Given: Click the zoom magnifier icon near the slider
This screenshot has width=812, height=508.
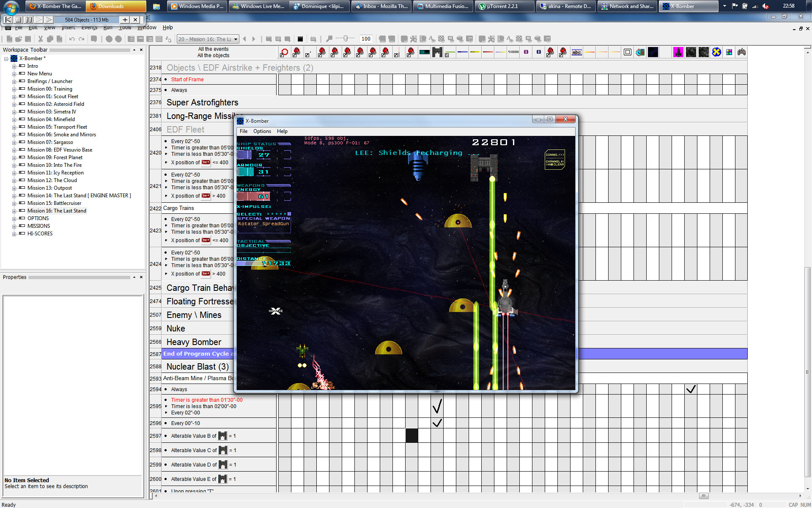Looking at the screenshot, I should coord(329,39).
